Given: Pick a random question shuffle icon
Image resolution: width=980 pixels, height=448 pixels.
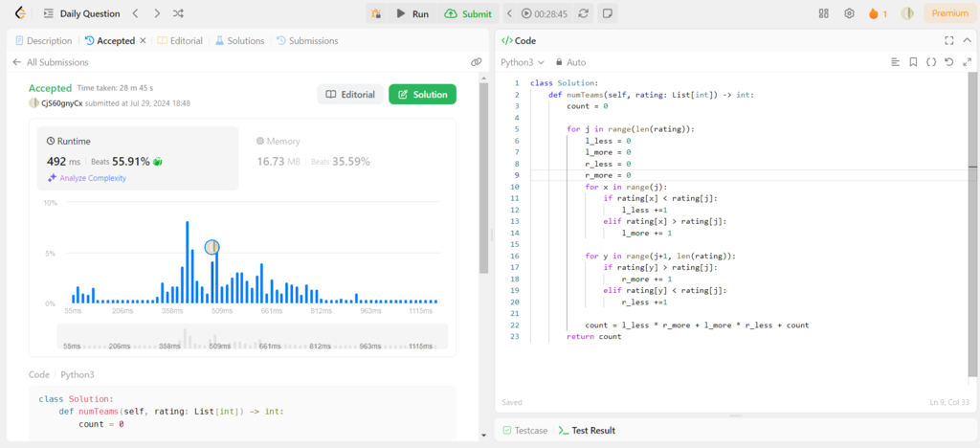Looking at the screenshot, I should point(178,13).
